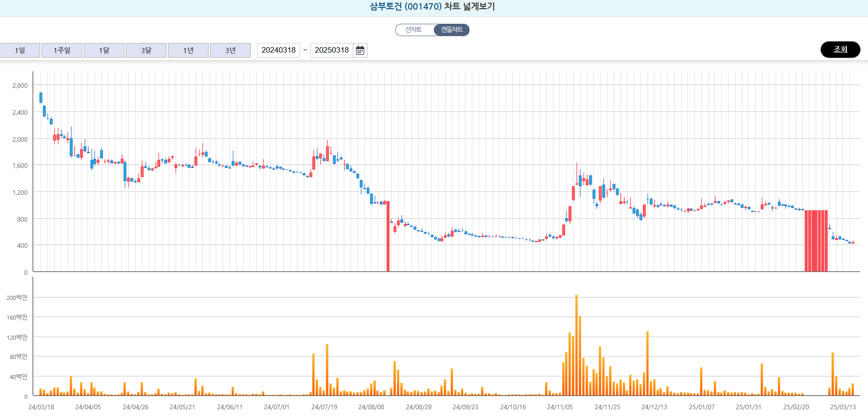Set range with the 3년 button
868x417 pixels.
[230, 50]
